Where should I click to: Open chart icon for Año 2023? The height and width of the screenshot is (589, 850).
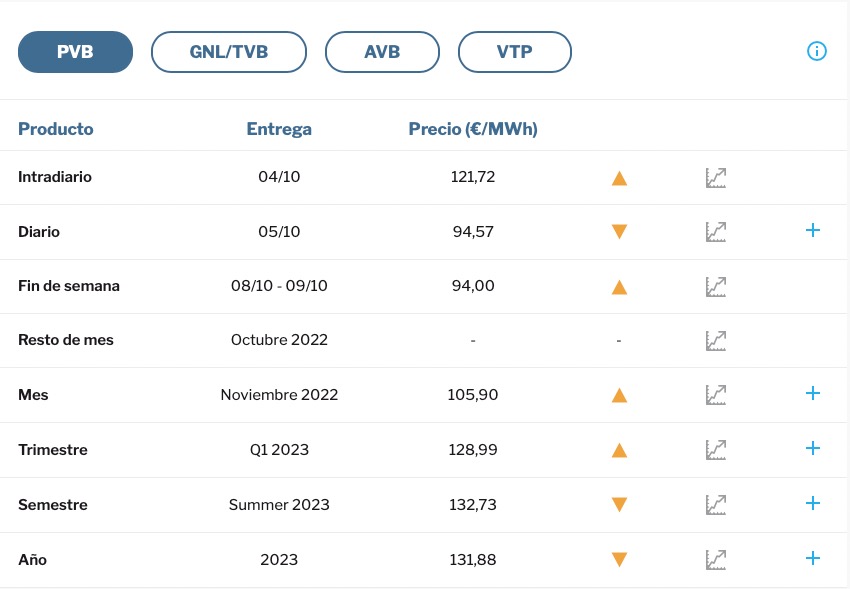point(715,559)
